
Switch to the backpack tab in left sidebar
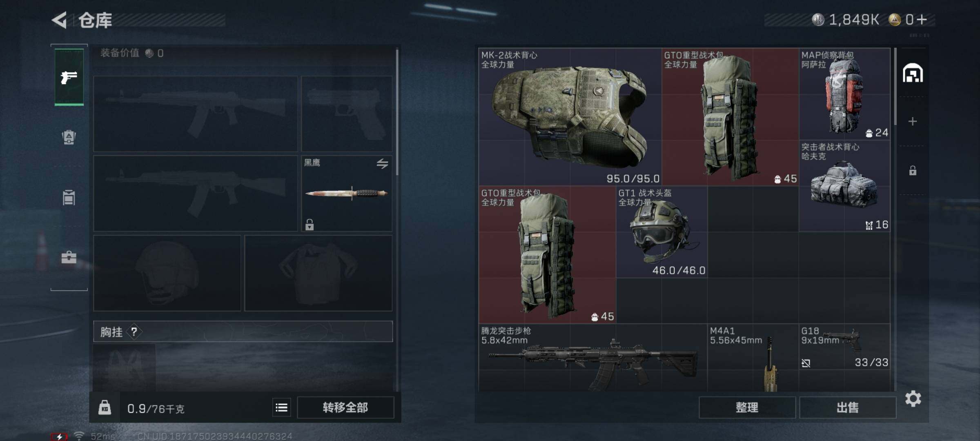tap(69, 137)
